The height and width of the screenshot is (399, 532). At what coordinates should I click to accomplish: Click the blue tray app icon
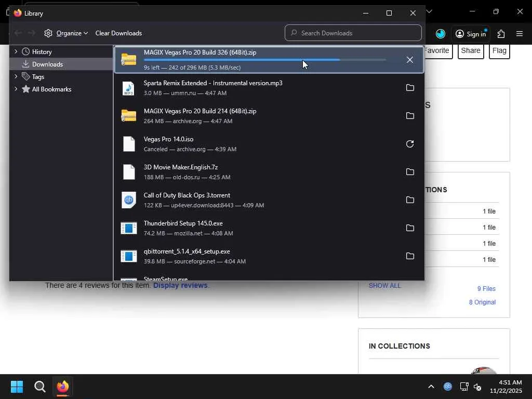448,387
